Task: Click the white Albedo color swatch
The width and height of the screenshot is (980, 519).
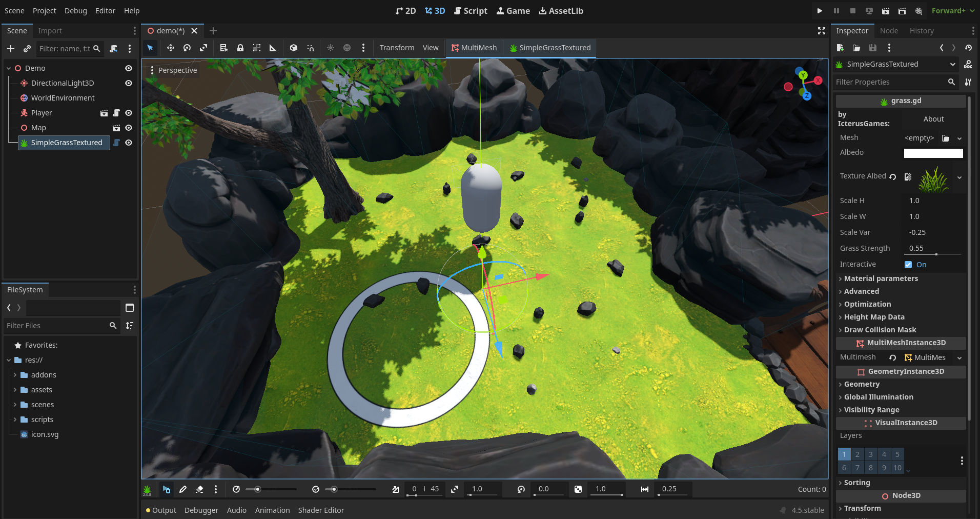Action: [x=933, y=153]
